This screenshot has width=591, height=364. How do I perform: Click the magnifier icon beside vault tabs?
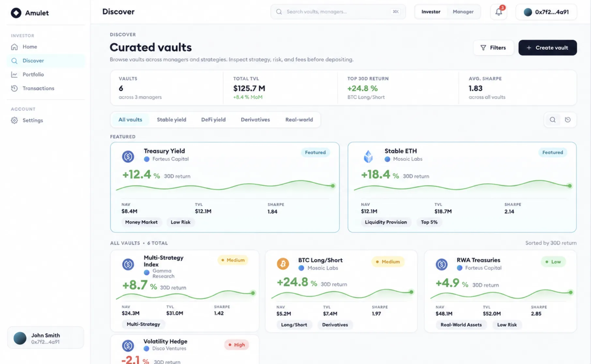(553, 120)
